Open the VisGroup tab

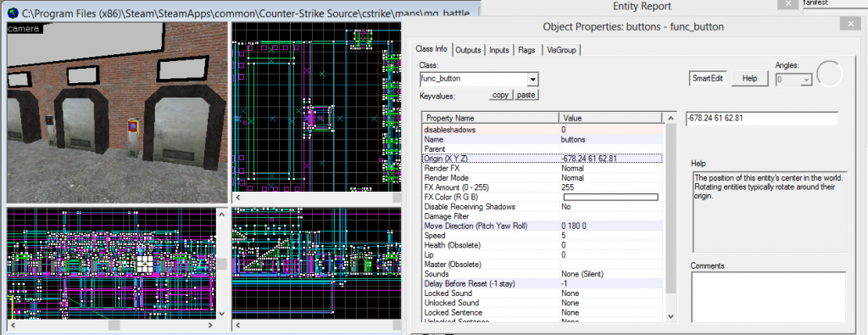point(561,50)
